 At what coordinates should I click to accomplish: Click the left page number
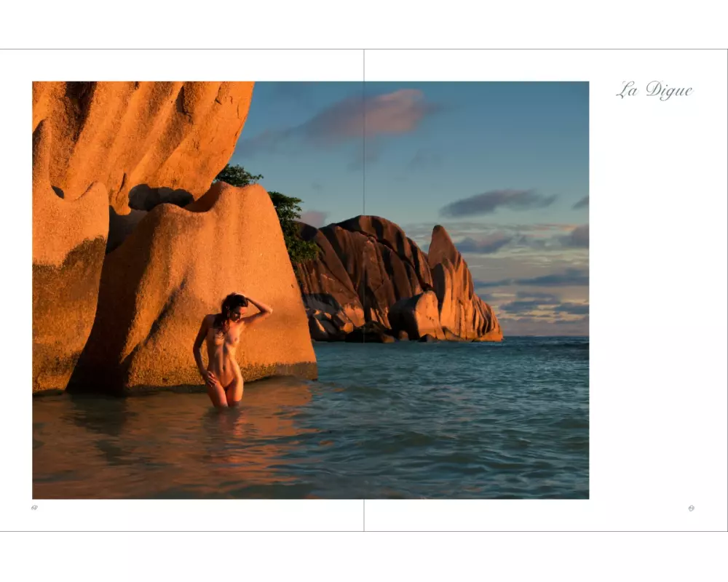pos(34,508)
